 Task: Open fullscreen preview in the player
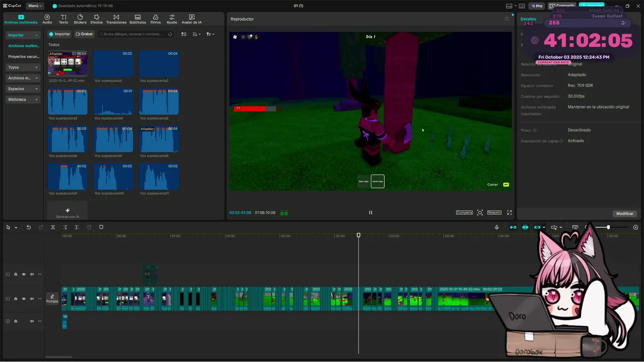[x=509, y=213]
